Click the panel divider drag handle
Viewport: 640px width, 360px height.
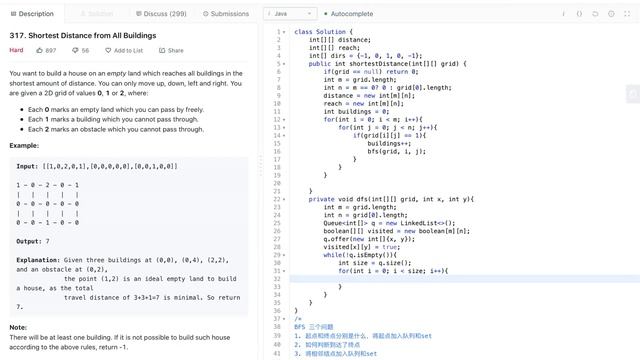(x=260, y=165)
